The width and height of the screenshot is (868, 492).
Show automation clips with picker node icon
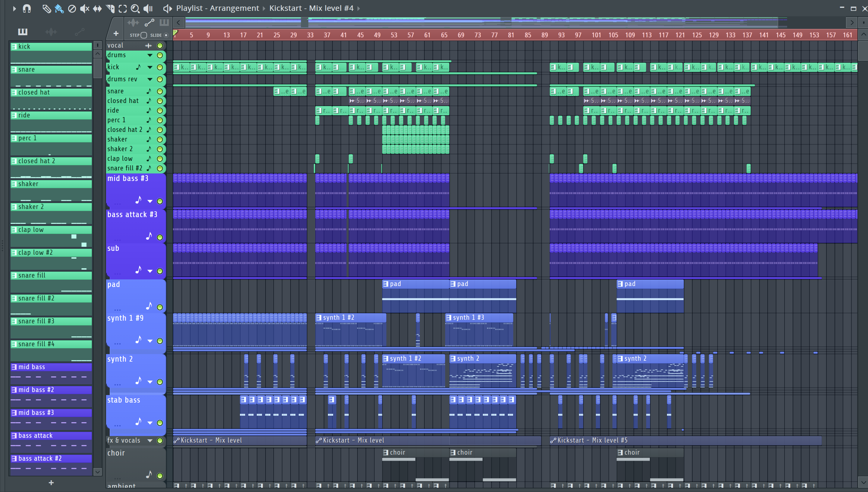(80, 32)
